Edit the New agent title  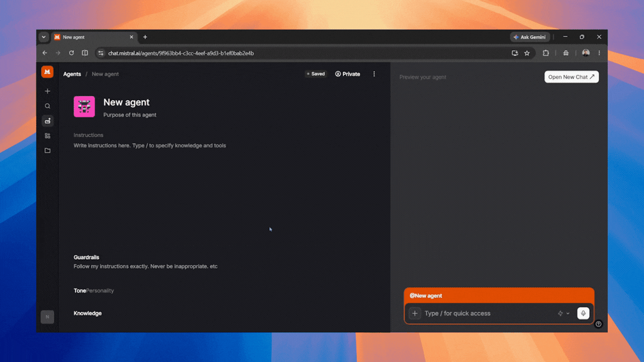click(x=126, y=102)
